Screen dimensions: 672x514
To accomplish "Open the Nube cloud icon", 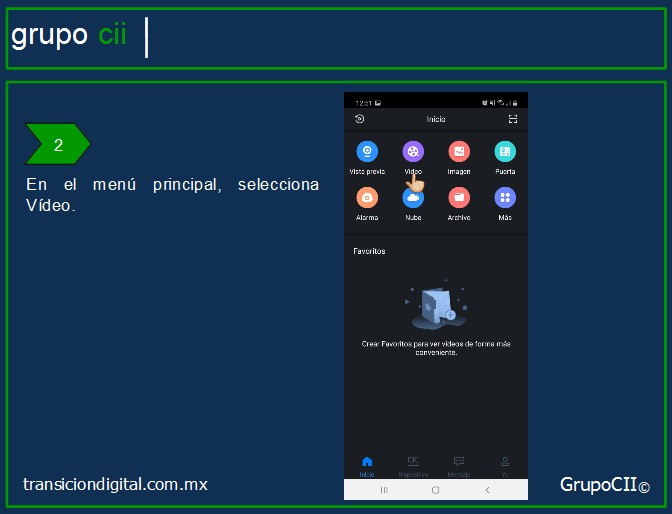I will pos(413,198).
